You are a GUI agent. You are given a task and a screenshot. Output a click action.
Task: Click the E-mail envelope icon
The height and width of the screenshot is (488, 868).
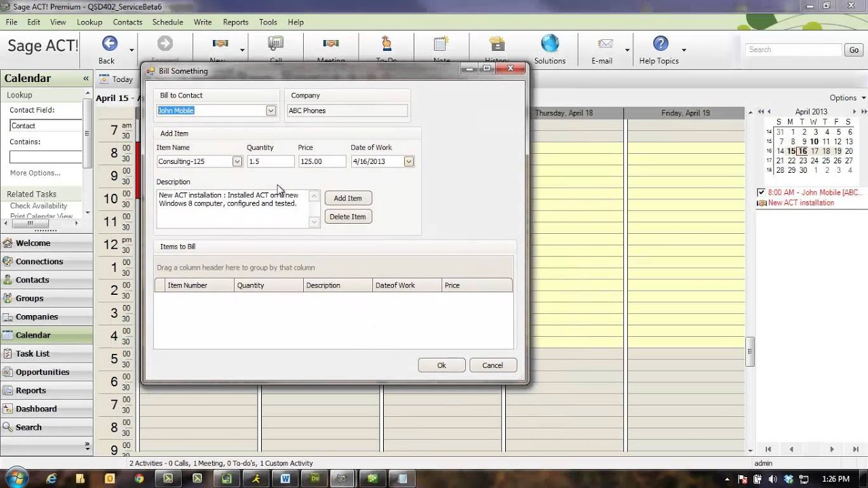coord(606,44)
